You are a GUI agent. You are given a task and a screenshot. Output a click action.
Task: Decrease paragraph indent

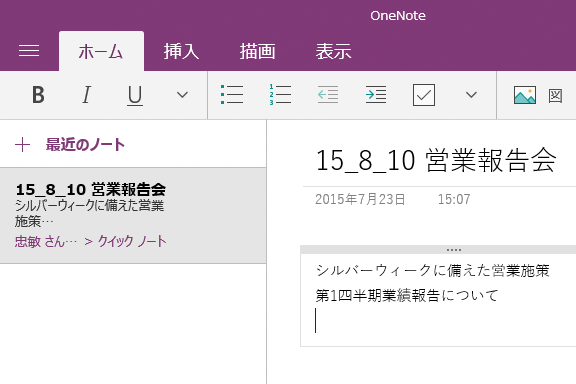coord(328,95)
